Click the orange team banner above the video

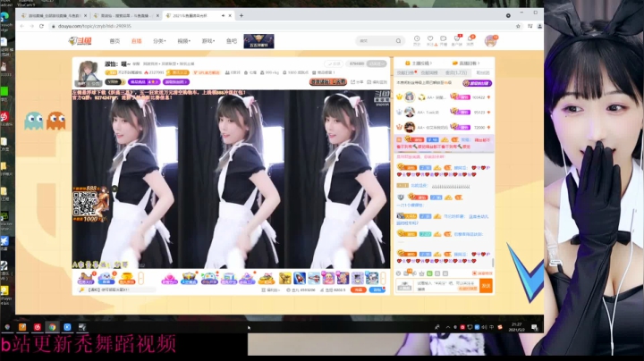coord(327,82)
